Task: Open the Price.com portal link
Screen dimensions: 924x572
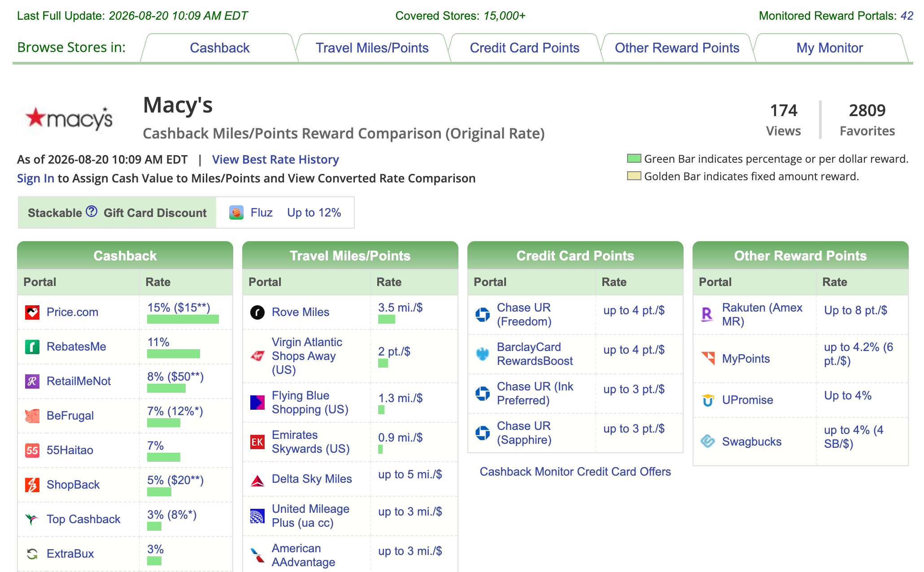Action: coord(72,312)
